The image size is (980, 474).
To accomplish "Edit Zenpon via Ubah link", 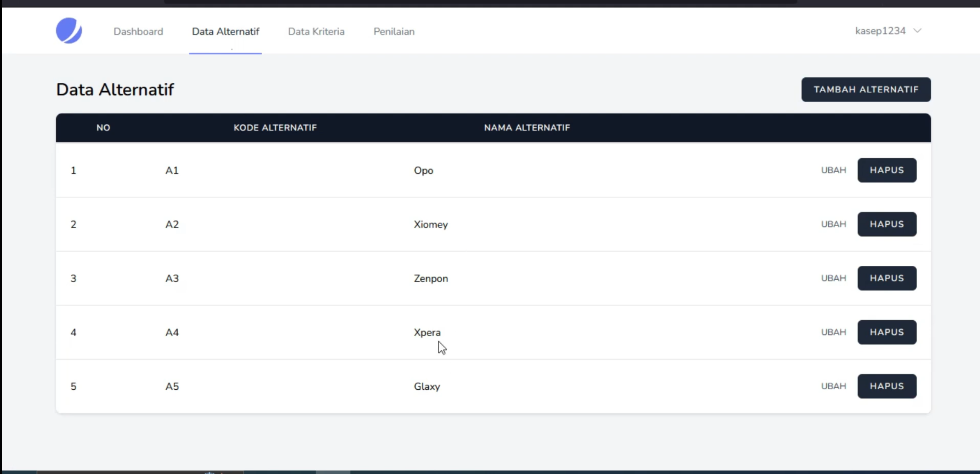I will 834,278.
